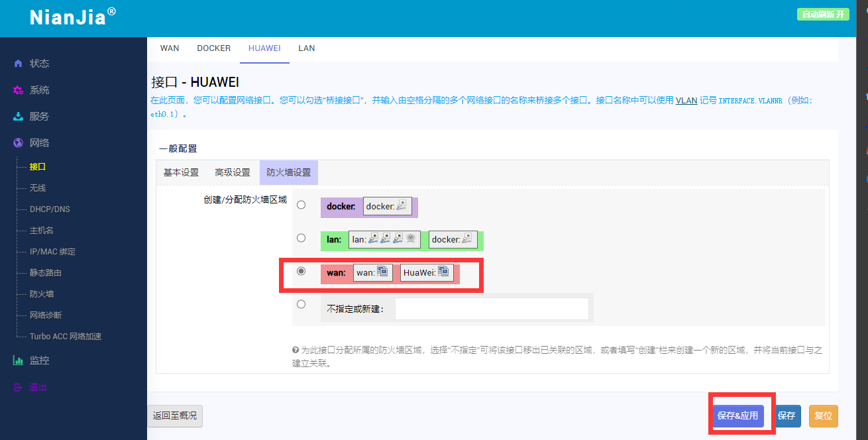Expand the 服务 sidebar menu
This screenshot has width=868, height=440.
click(39, 117)
